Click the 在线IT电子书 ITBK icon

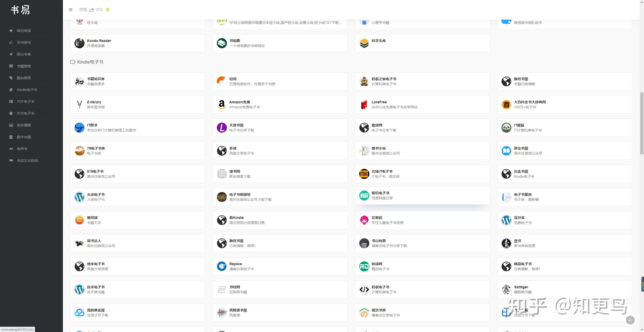(x=364, y=174)
